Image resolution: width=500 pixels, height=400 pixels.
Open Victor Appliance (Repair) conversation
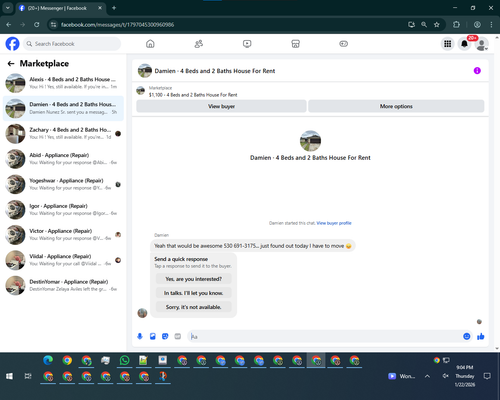pos(63,235)
